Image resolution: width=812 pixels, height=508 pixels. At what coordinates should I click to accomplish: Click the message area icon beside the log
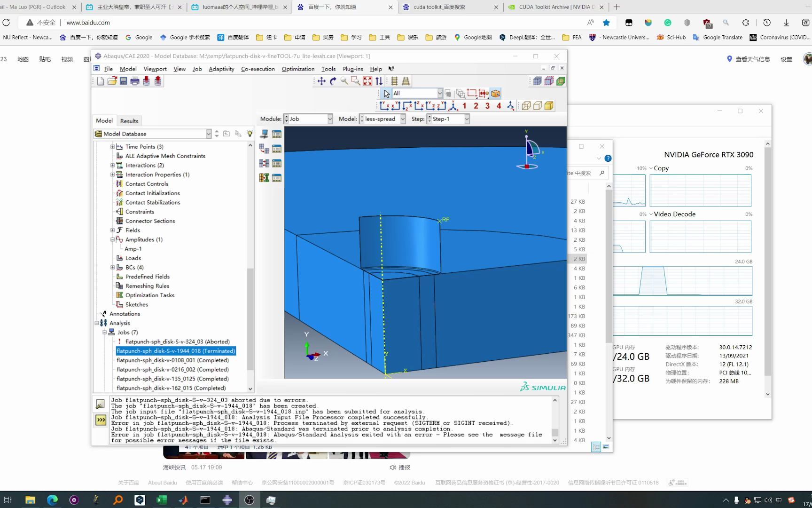pos(100,404)
